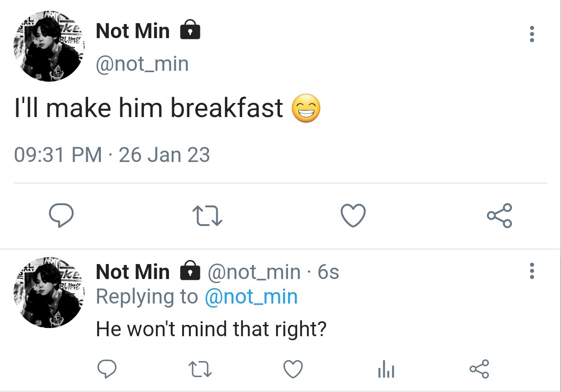
Task: Open the Not Min profile picture on main tweet
Action: (48, 46)
